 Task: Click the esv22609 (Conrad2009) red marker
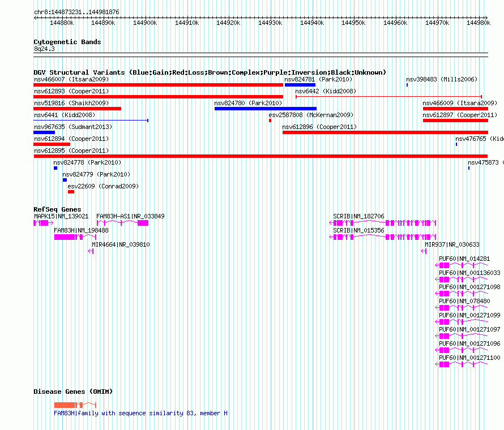[71, 192]
